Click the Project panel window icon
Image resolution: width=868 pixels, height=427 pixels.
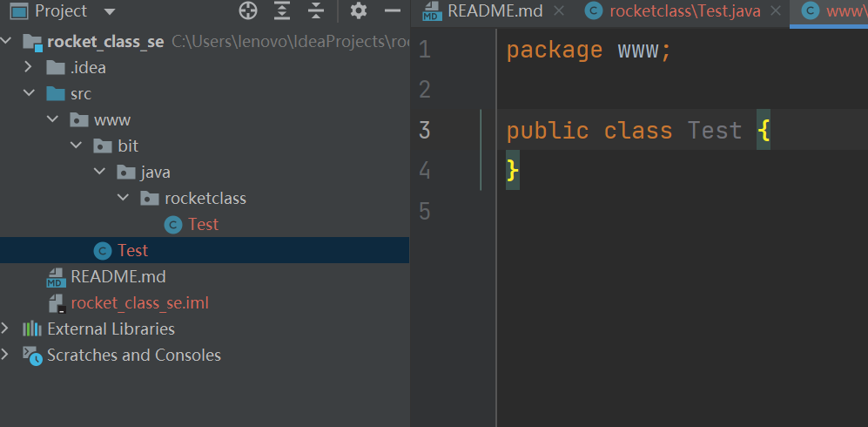(x=19, y=10)
